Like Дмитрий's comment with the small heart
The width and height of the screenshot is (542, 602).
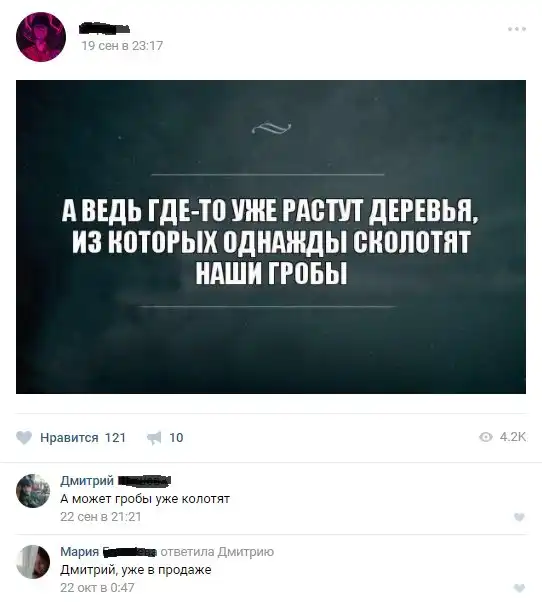pos(519,517)
